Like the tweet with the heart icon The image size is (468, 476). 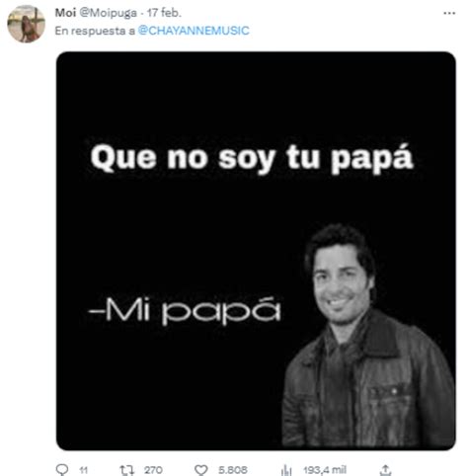point(201,470)
